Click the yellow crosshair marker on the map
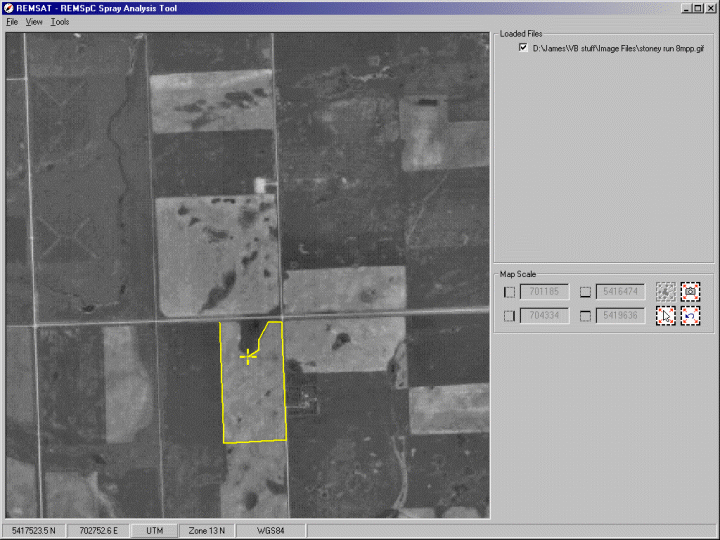Image resolution: width=720 pixels, height=540 pixels. (248, 355)
